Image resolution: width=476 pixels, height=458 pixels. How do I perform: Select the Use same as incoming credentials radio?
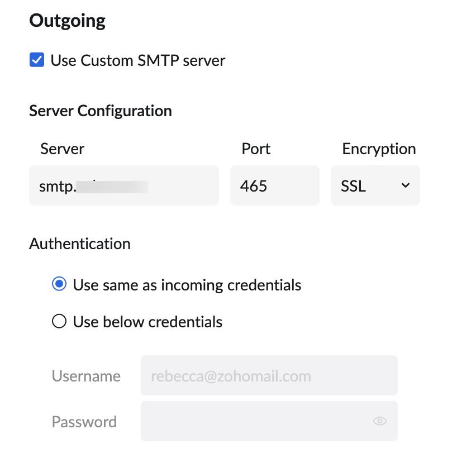[59, 285]
